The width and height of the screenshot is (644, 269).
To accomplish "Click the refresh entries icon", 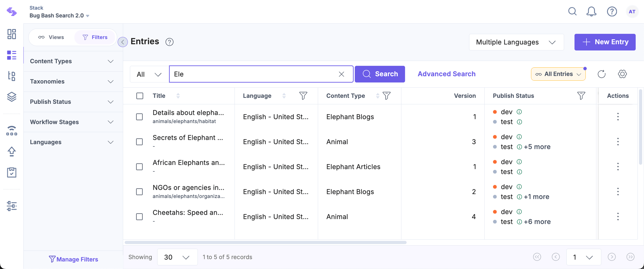I will (x=602, y=74).
